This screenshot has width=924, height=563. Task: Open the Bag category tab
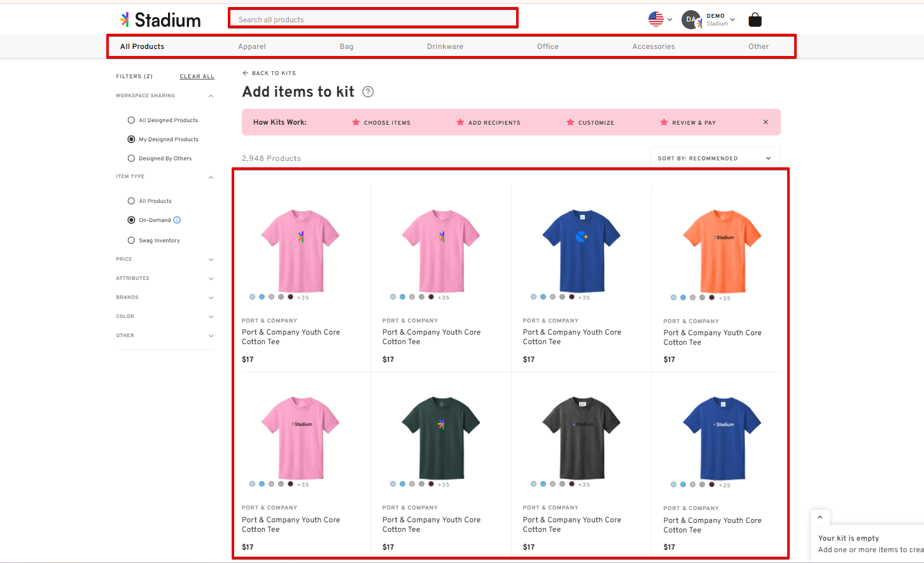coord(347,46)
